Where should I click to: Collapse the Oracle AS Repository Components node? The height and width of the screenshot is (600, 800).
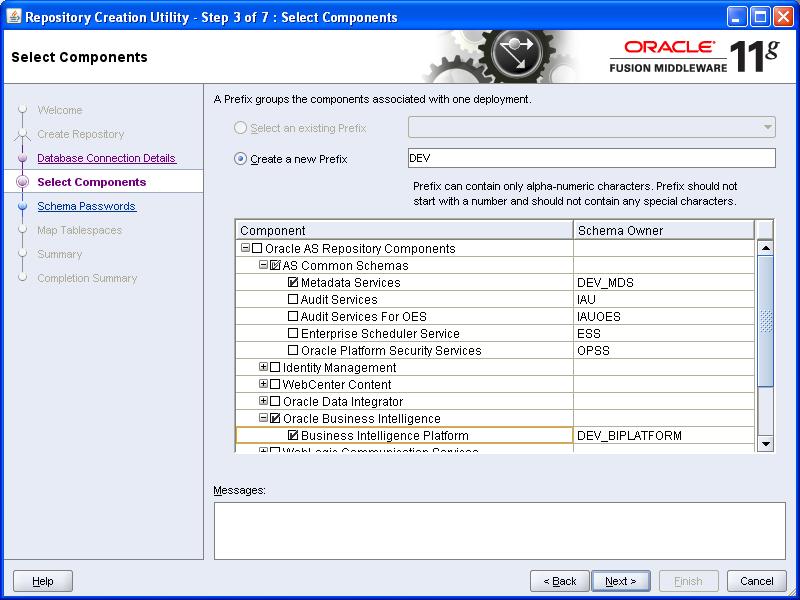245,248
